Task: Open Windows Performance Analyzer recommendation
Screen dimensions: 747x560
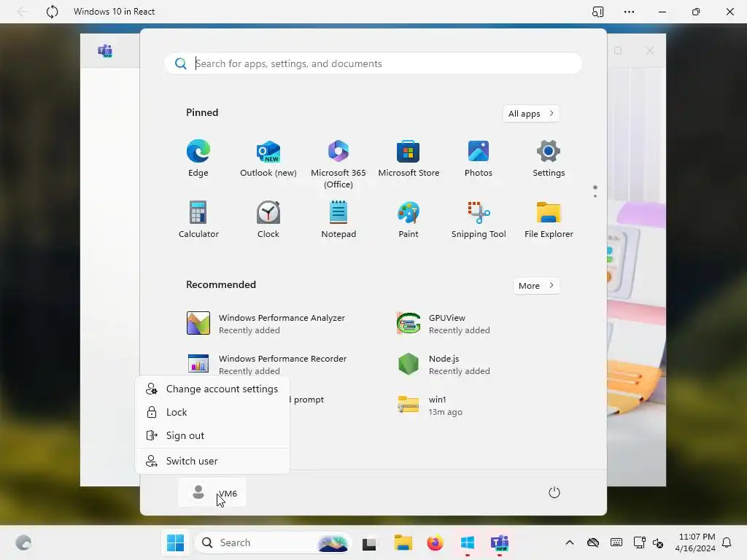Action: [266, 323]
